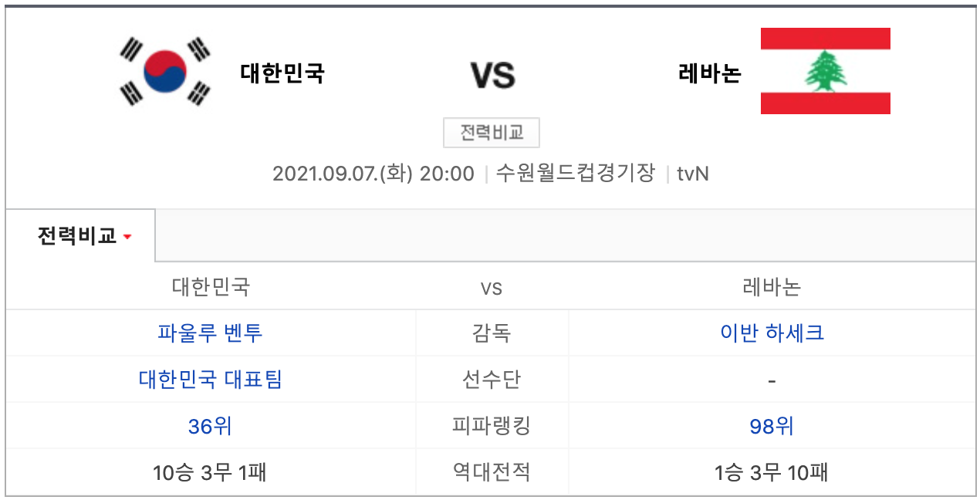
Task: Click the 1승 3무 10패 record cell
Action: coord(772,472)
